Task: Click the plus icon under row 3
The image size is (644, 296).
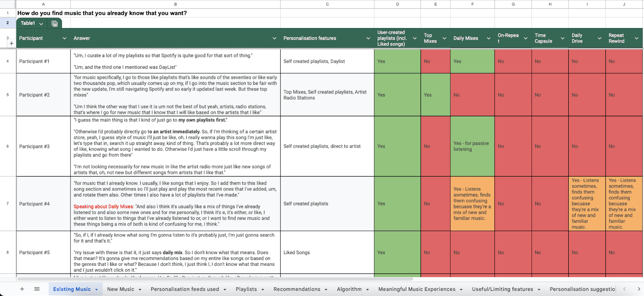Action: [x=12, y=43]
